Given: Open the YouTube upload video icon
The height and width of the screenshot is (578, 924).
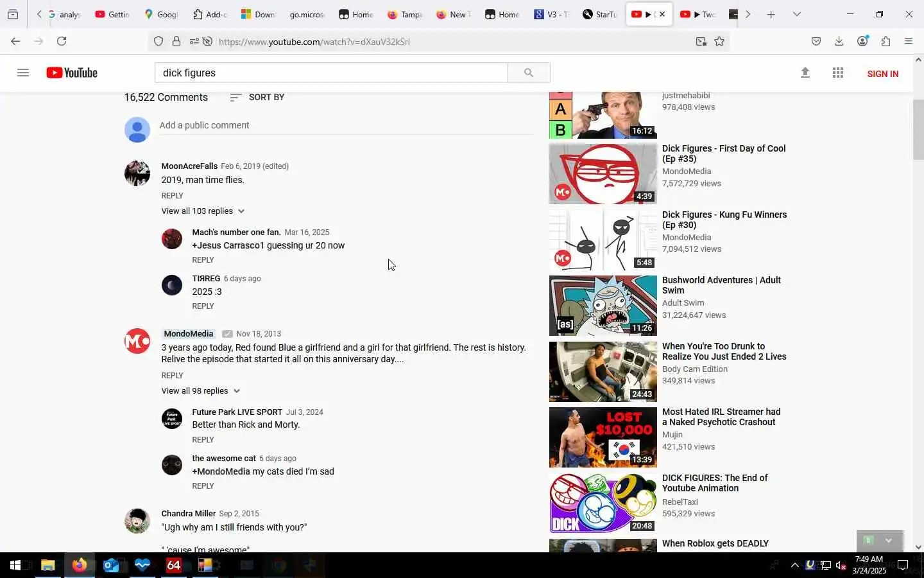Looking at the screenshot, I should 805,73.
